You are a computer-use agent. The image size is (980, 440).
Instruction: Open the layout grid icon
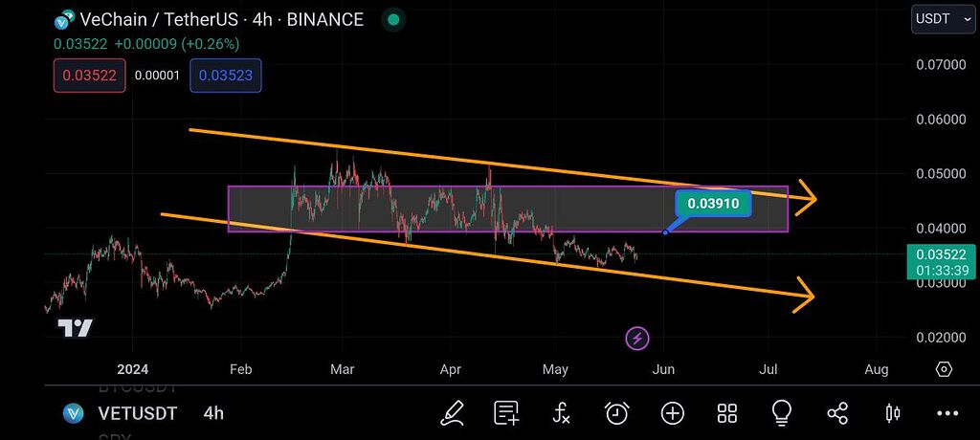tap(727, 413)
